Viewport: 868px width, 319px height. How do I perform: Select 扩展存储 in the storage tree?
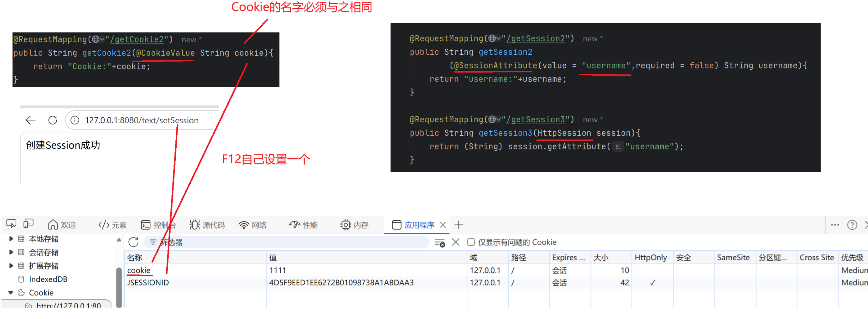[44, 266]
